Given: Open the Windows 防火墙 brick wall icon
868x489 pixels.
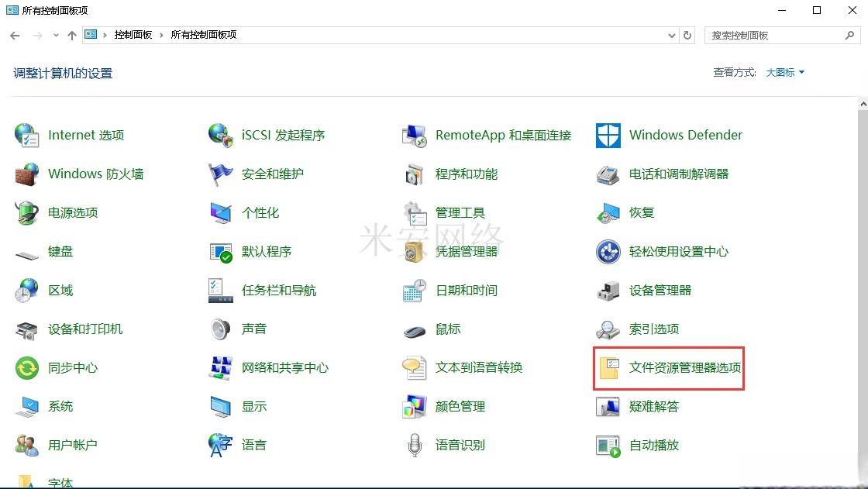Looking at the screenshot, I should click(26, 174).
